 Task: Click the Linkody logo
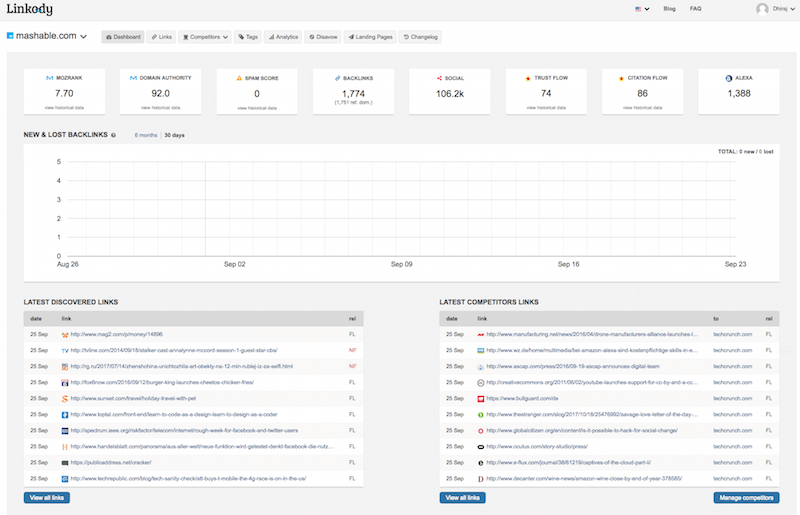pyautogui.click(x=29, y=9)
